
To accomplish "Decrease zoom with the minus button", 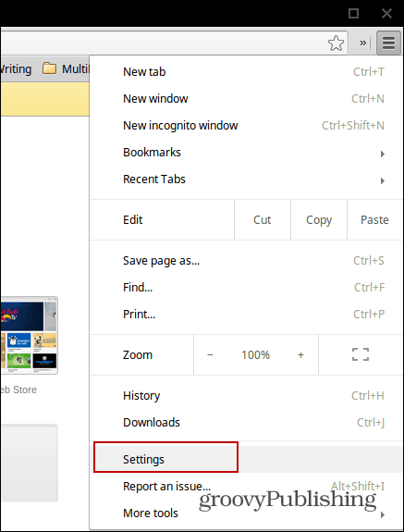I will tap(210, 355).
